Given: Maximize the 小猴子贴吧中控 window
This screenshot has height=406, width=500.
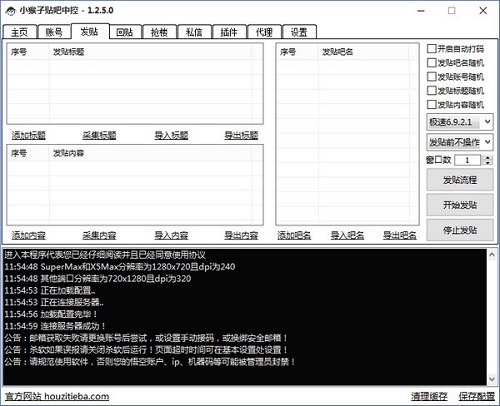Looking at the screenshot, I should point(452,11).
